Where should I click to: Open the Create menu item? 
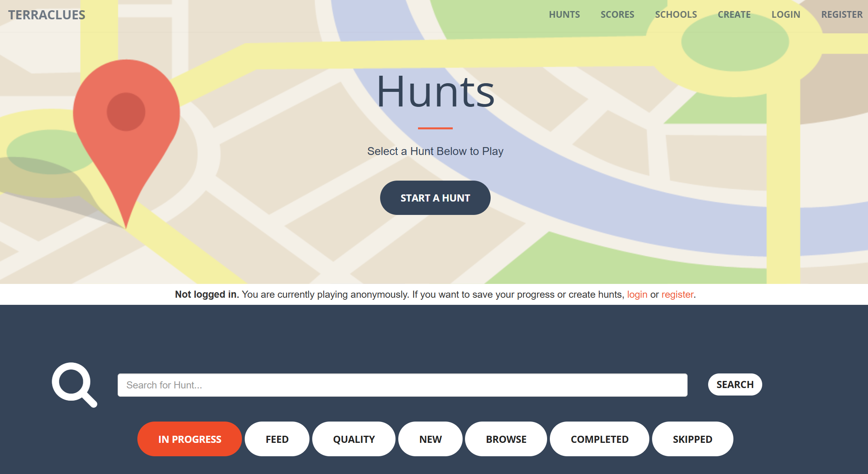[x=734, y=15]
